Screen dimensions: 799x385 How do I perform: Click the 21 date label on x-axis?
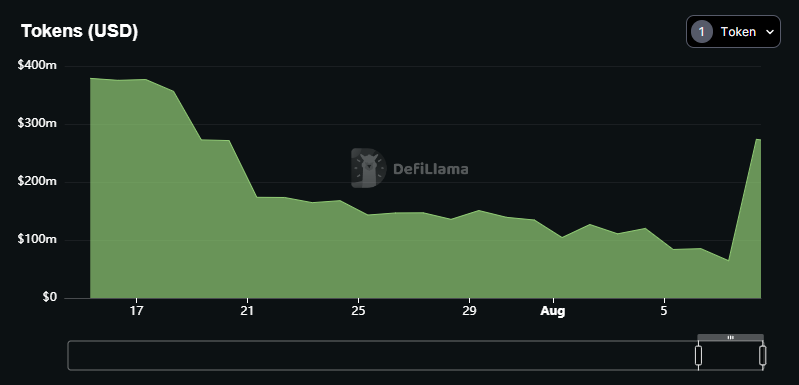(x=247, y=311)
